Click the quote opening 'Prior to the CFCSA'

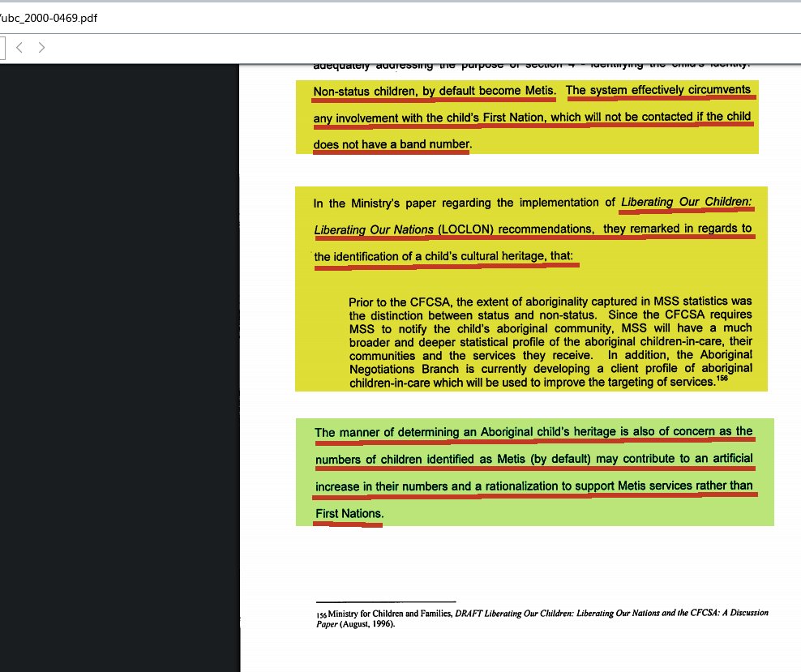pyautogui.click(x=400, y=302)
